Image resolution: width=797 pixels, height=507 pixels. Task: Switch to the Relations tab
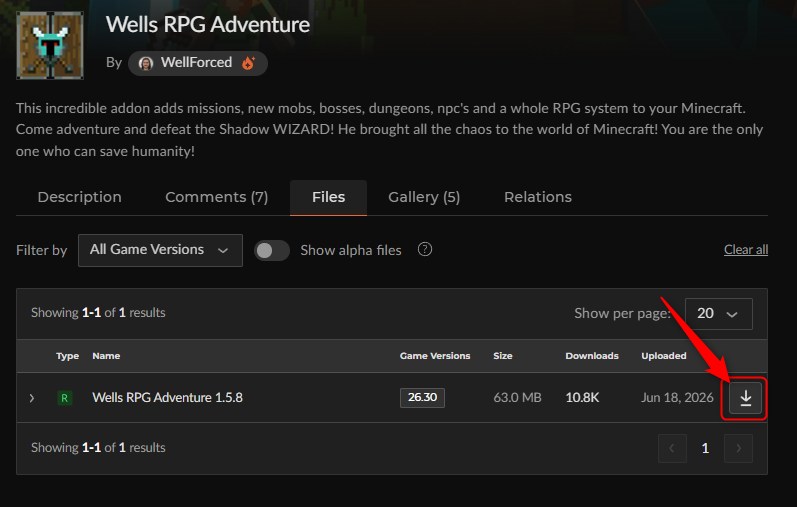[538, 197]
